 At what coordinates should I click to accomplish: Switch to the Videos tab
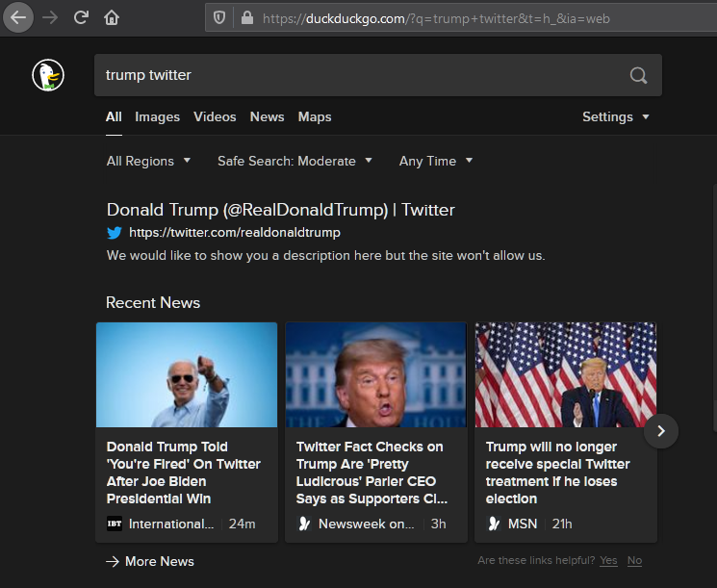click(215, 117)
